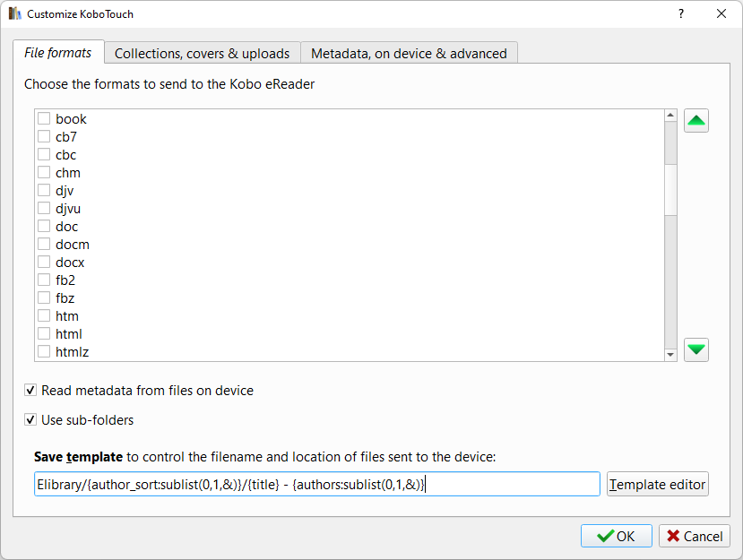This screenshot has width=743, height=560.
Task: Click the calibre books icon in title bar
Action: [14, 13]
